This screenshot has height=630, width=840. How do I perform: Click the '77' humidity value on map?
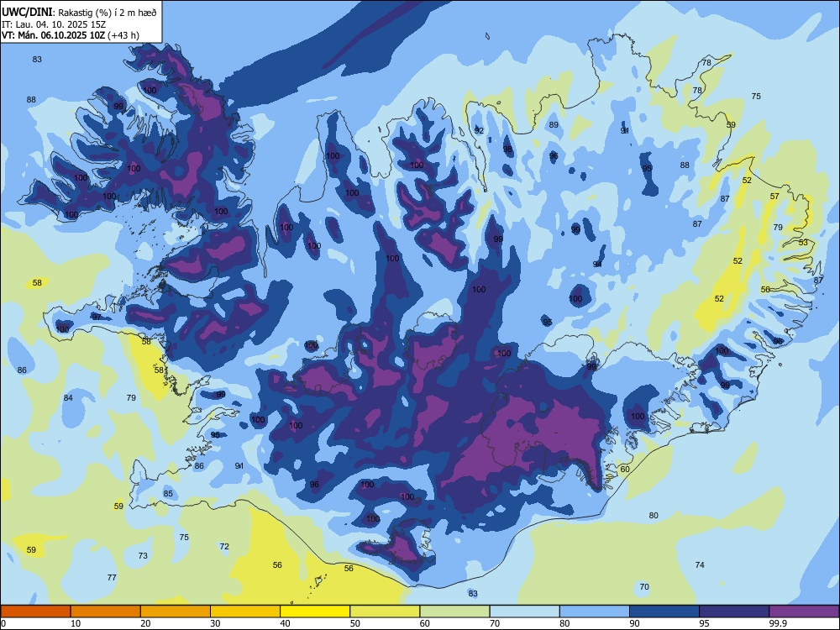coord(112,578)
